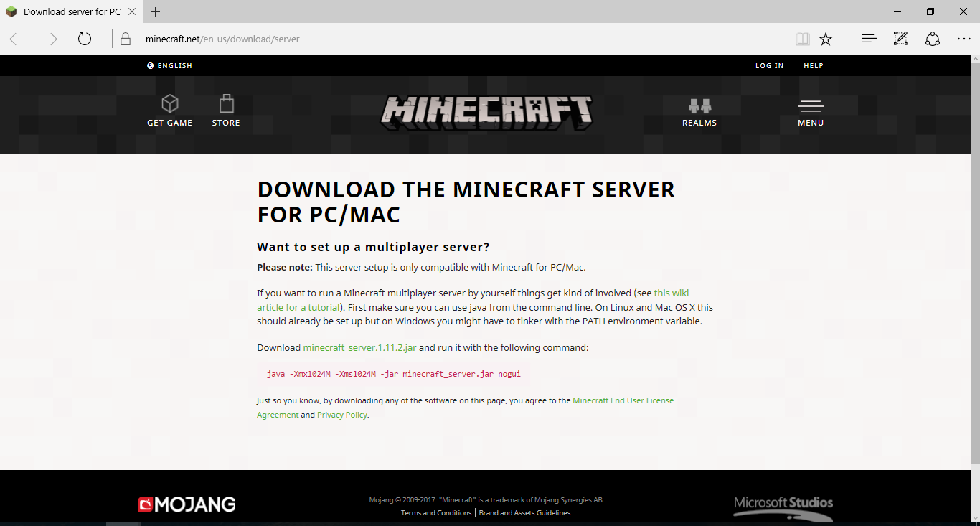Screen dimensions: 980x526
Task: Open the Hub (favorites list) icon
Action: coord(869,39)
